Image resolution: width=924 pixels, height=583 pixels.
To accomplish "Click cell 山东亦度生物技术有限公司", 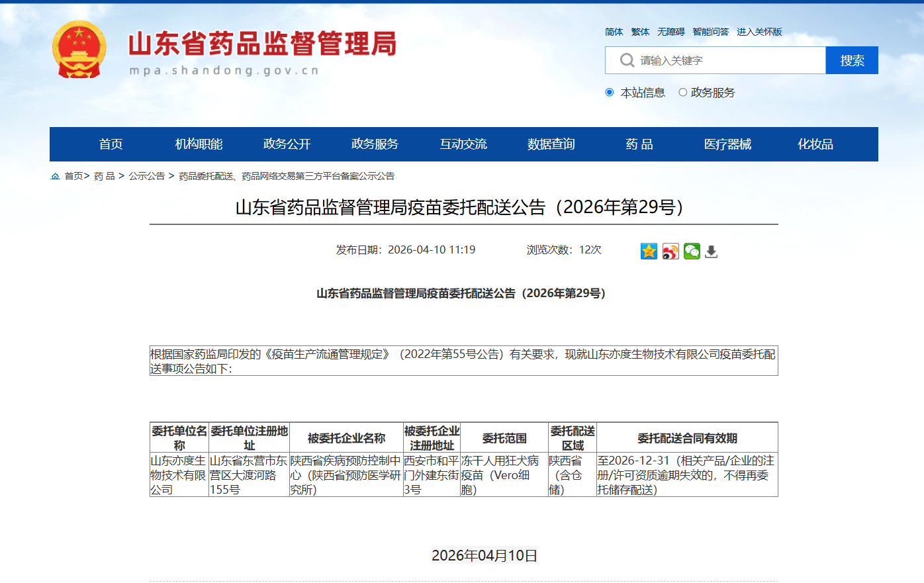I will [179, 475].
